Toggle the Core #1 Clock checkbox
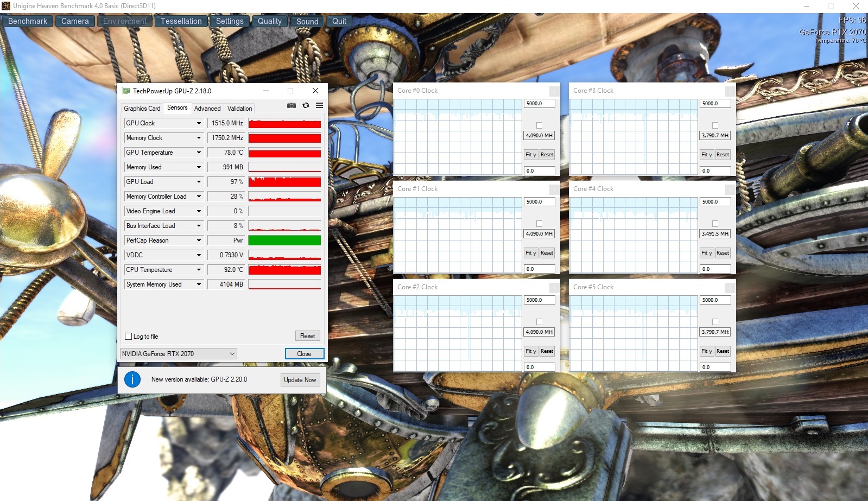 tap(540, 224)
